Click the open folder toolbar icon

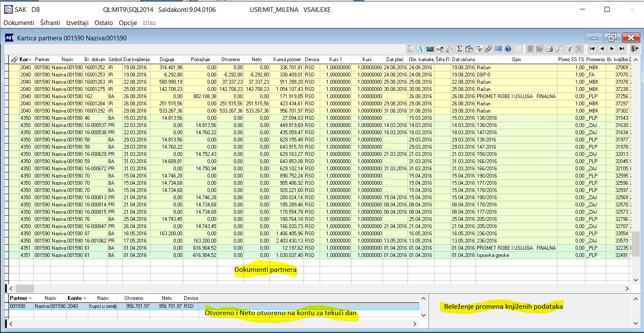(540, 49)
